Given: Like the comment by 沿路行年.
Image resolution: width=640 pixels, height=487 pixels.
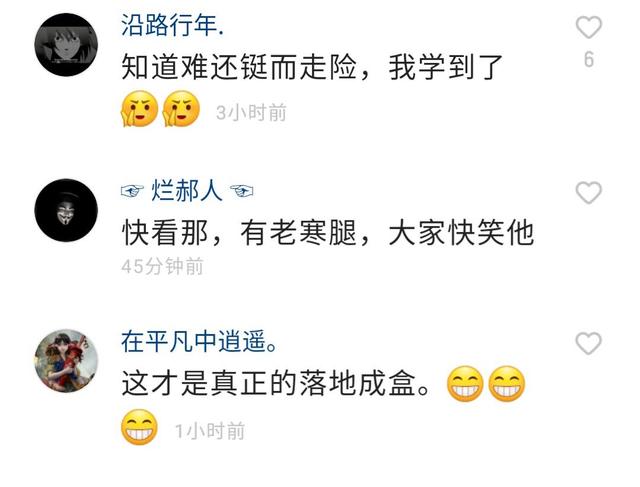Looking at the screenshot, I should (589, 27).
